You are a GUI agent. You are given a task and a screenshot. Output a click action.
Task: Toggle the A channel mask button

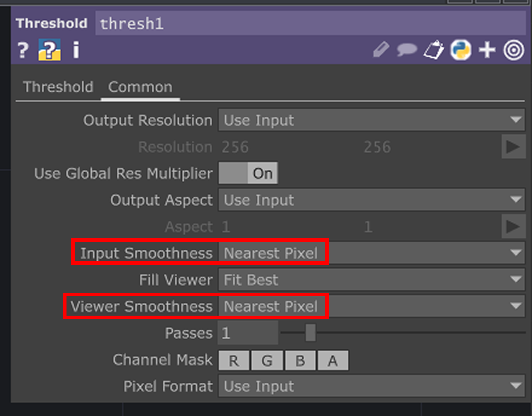(333, 360)
